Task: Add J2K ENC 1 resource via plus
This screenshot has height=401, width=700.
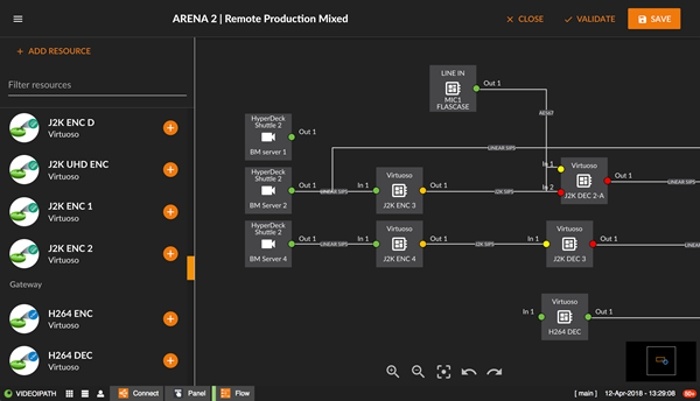Action: (x=170, y=212)
